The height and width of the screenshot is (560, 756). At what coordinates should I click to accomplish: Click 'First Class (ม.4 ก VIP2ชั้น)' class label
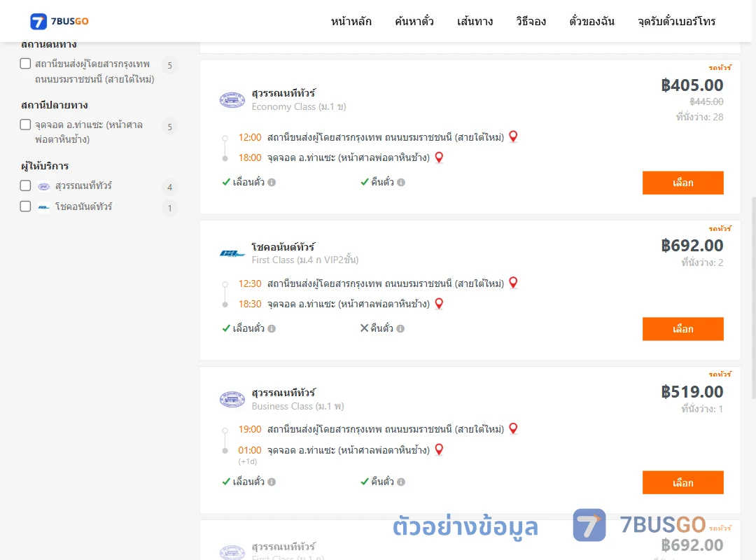[305, 260]
